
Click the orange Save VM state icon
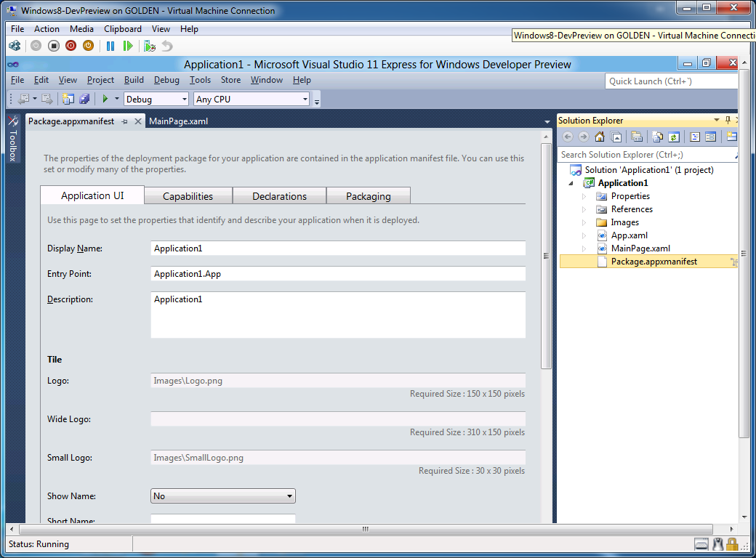click(88, 46)
